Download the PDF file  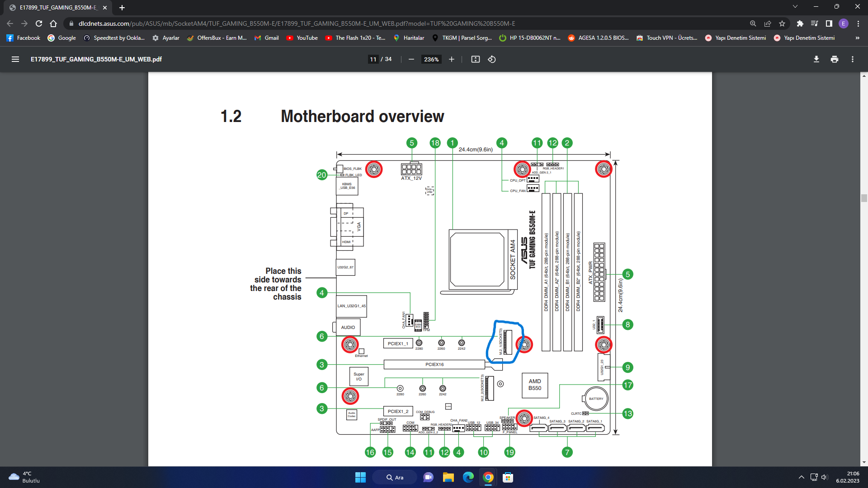pyautogui.click(x=816, y=59)
